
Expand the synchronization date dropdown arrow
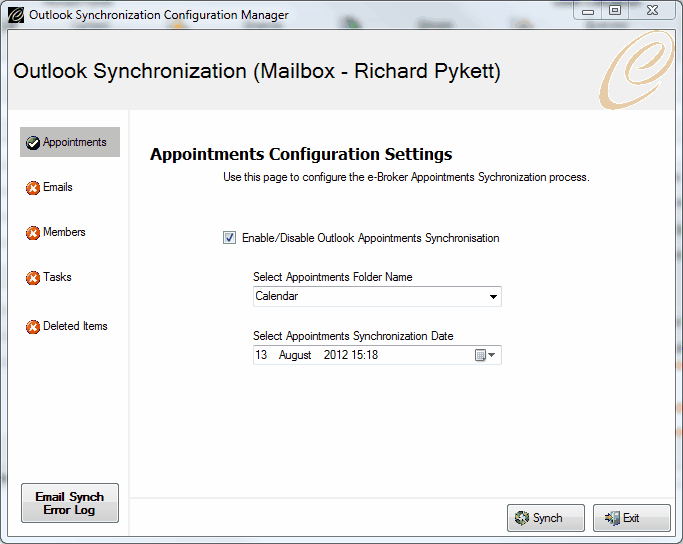pyautogui.click(x=492, y=355)
